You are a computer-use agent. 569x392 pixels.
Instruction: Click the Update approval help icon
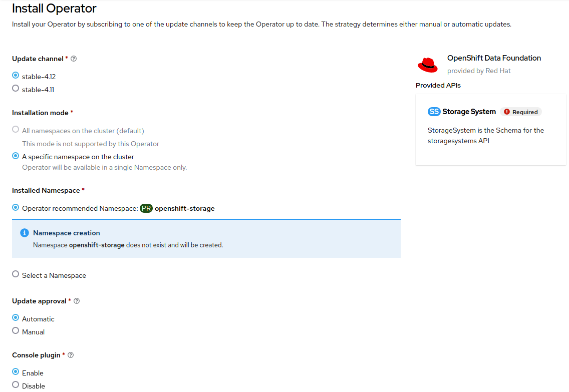point(76,301)
